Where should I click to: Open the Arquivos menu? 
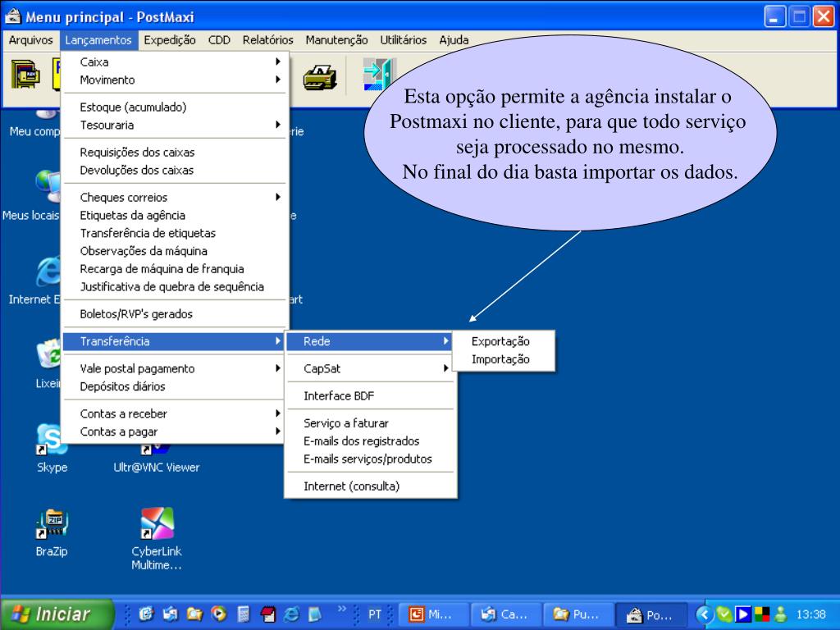tap(30, 40)
